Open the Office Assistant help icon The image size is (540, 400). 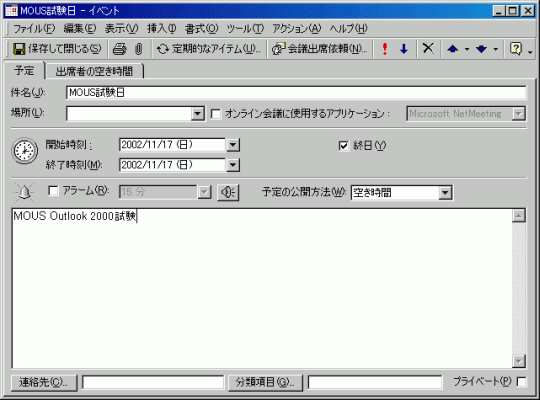(515, 49)
